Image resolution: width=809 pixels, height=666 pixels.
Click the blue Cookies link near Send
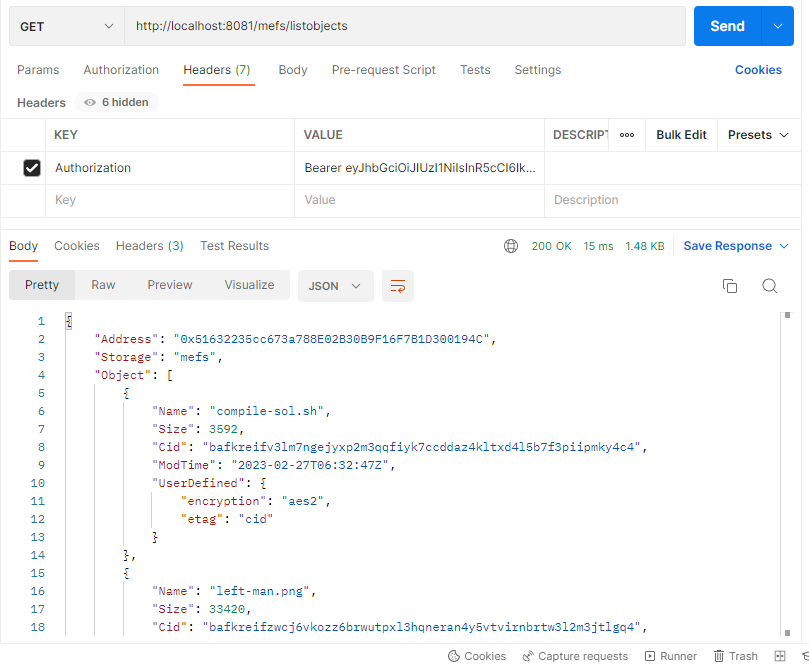[758, 70]
